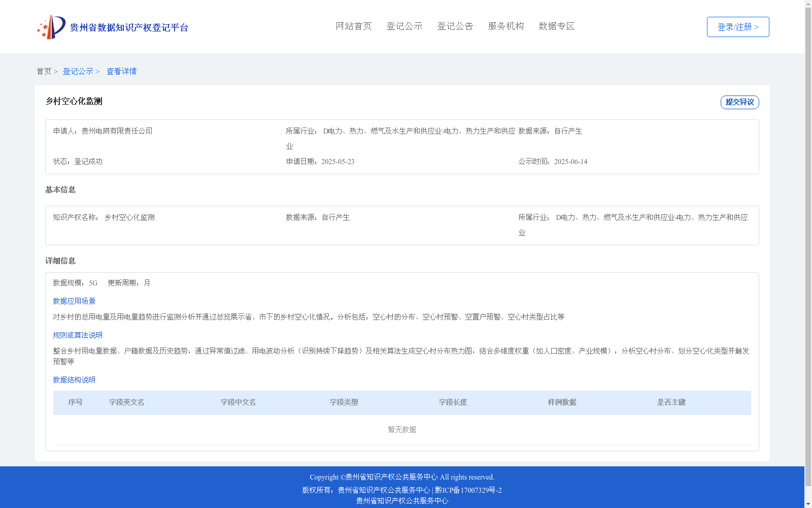Image resolution: width=812 pixels, height=508 pixels.
Task: Open 服务机构 navigation item
Action: (x=506, y=26)
